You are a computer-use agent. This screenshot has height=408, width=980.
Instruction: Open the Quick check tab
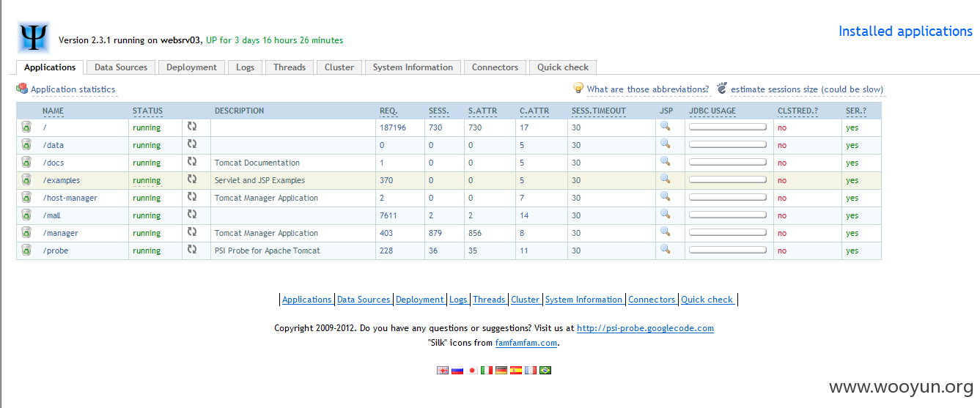click(563, 67)
